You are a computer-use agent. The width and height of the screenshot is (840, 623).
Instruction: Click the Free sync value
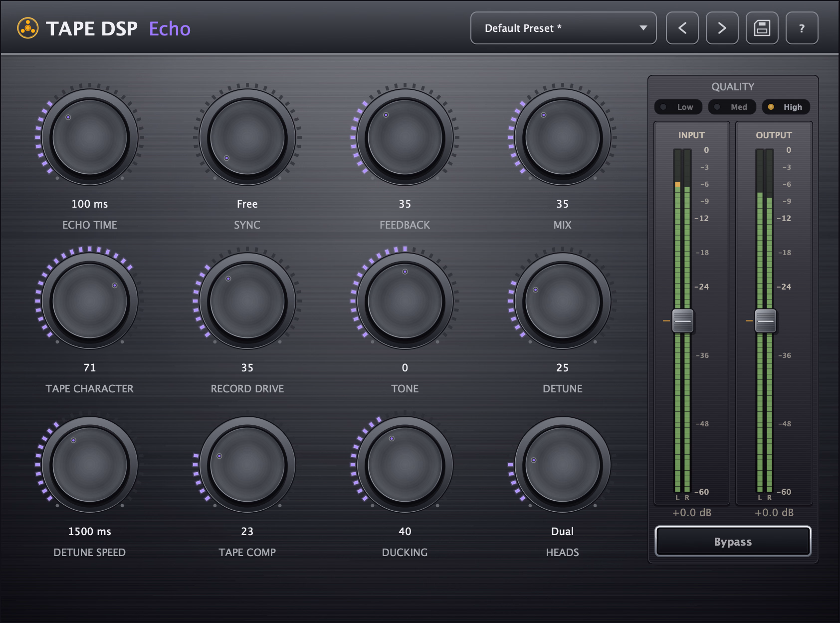[x=247, y=204]
